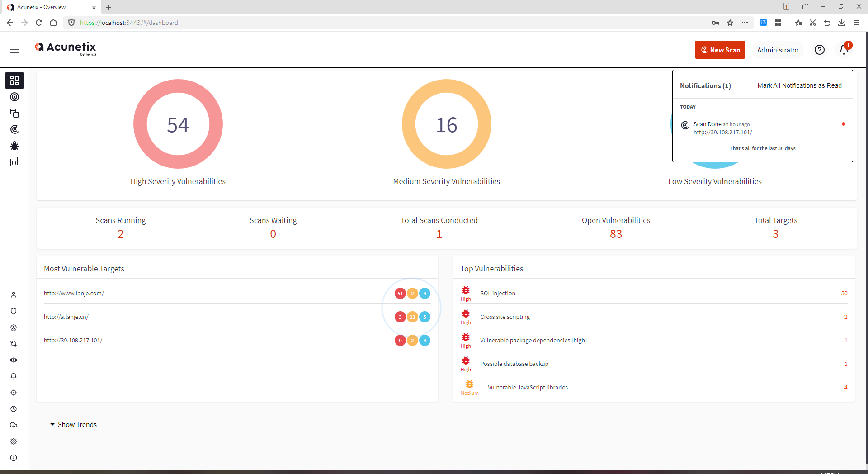
Task: Open the hamburger menu beside the Acunetix logo
Action: [x=14, y=50]
